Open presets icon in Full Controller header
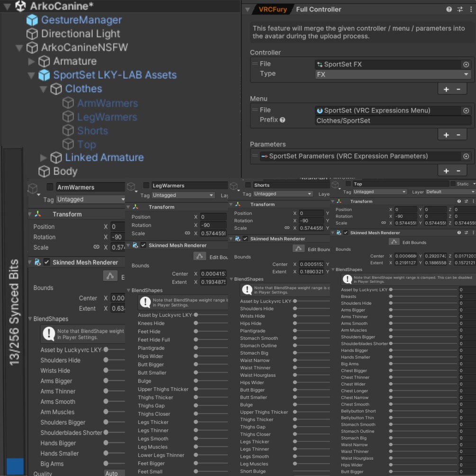This screenshot has height=476, width=476. click(x=460, y=9)
